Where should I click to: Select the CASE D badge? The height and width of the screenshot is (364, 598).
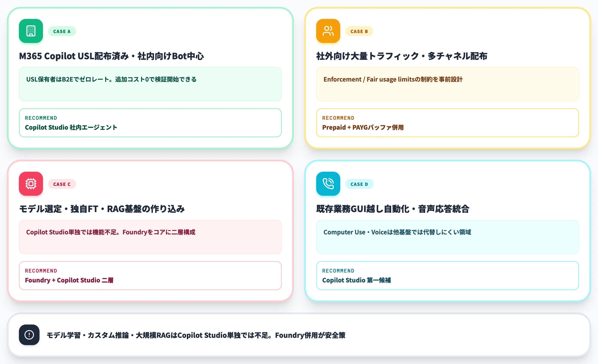point(359,184)
